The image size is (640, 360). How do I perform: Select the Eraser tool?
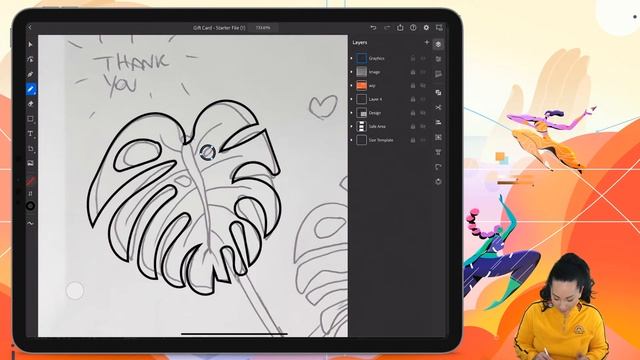pyautogui.click(x=30, y=104)
